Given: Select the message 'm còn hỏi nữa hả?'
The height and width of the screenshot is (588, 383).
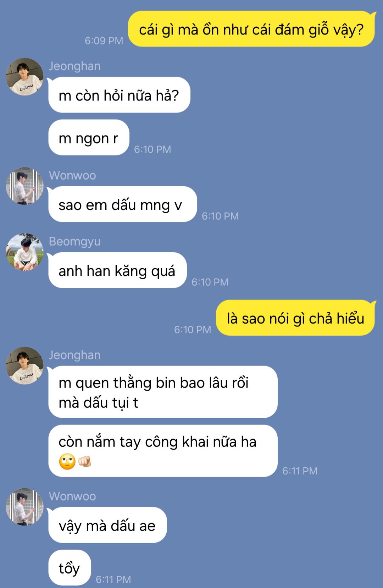Looking at the screenshot, I should [119, 95].
